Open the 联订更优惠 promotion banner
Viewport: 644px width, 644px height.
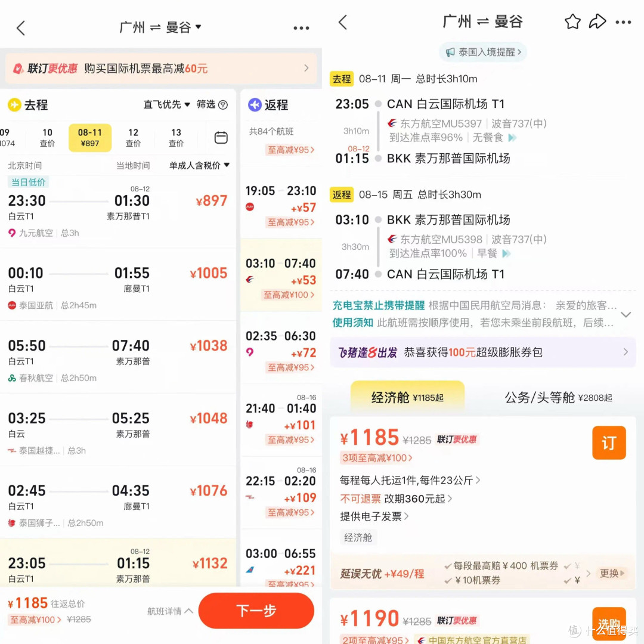click(160, 69)
